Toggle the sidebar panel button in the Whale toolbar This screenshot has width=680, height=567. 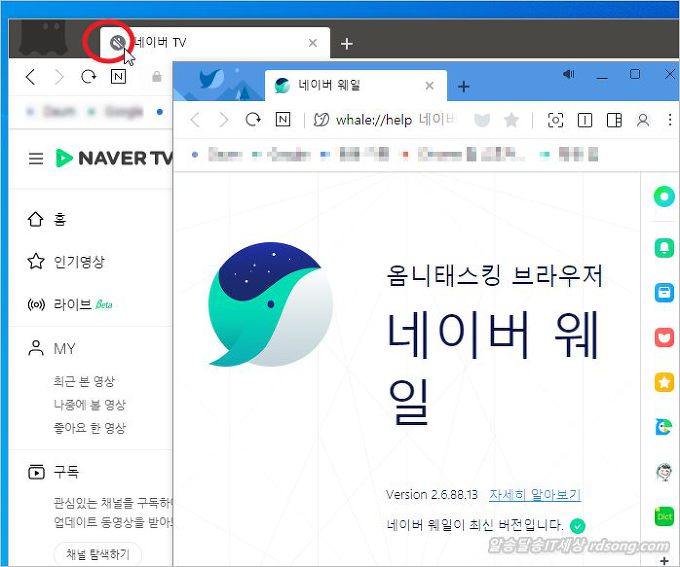[614, 120]
